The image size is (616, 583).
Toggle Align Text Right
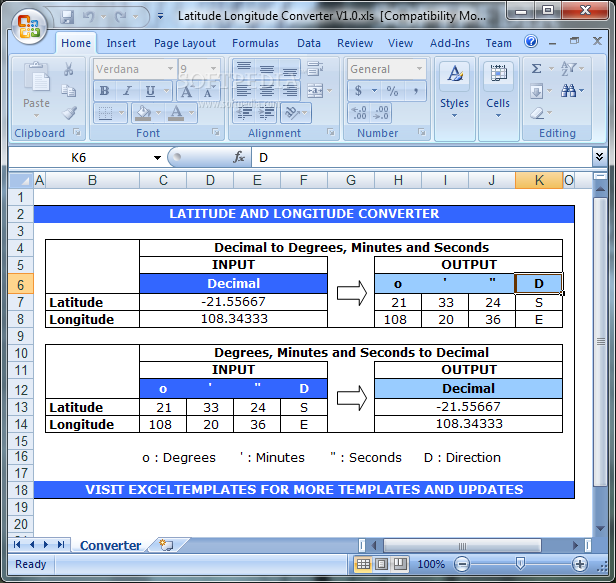(290, 91)
